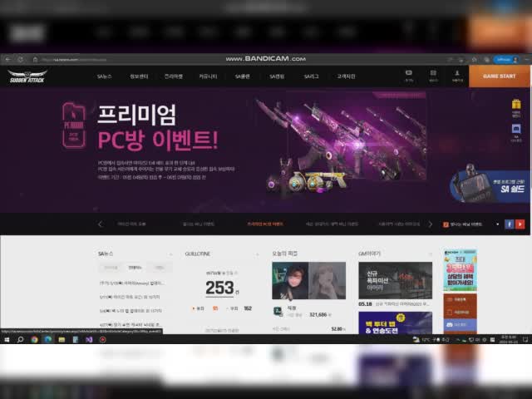Viewport: 532px width, 399px height.
Task: Open the 정보센터 menu
Action: pos(139,76)
